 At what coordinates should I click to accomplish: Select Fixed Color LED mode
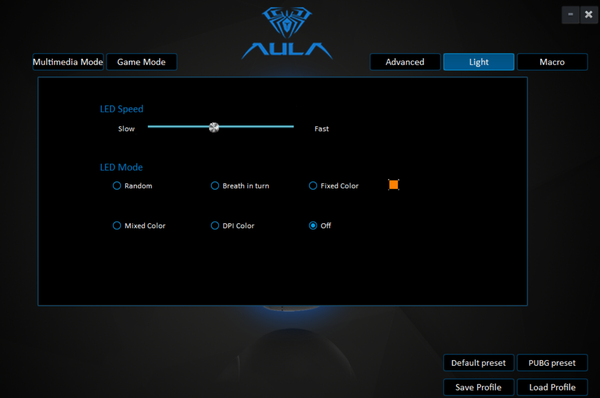click(x=313, y=186)
